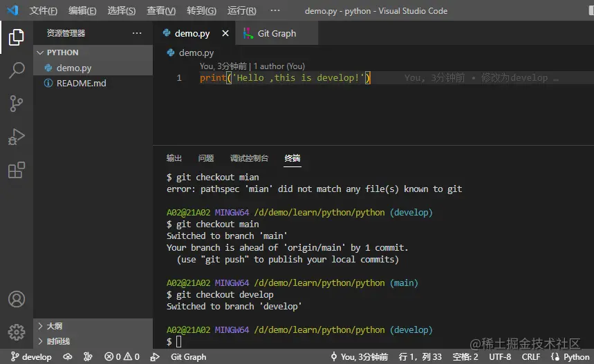Open the 选择(S) menu

coord(121,10)
